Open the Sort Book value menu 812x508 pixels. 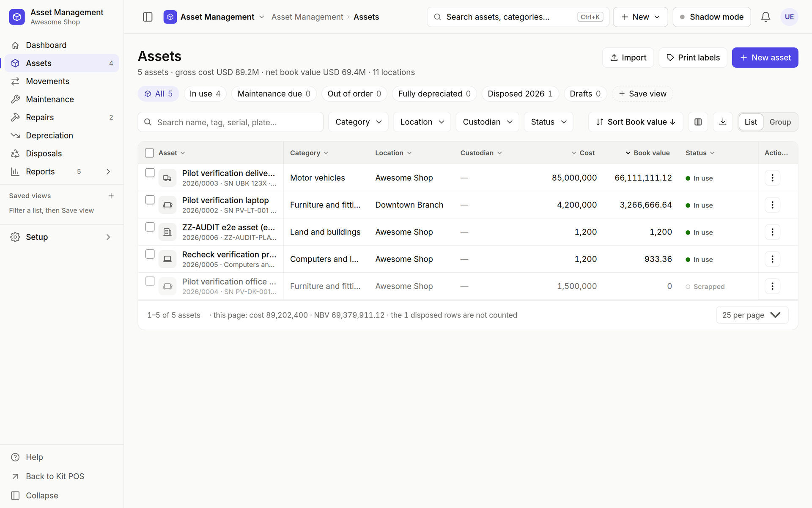click(x=635, y=122)
